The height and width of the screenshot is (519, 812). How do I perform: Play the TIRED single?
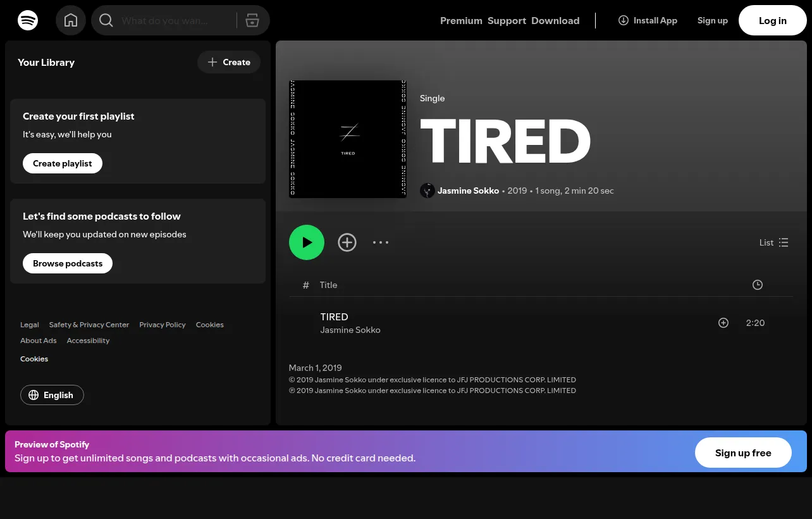tap(307, 242)
